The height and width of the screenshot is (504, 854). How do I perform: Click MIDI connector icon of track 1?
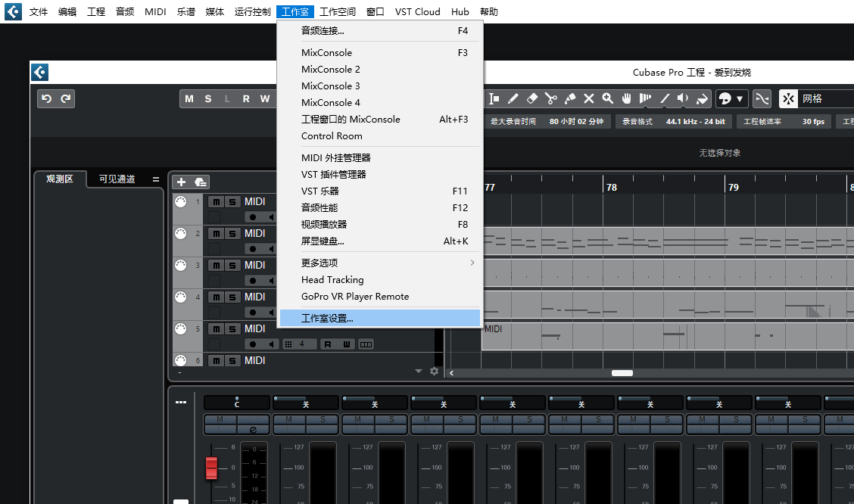[x=181, y=202]
